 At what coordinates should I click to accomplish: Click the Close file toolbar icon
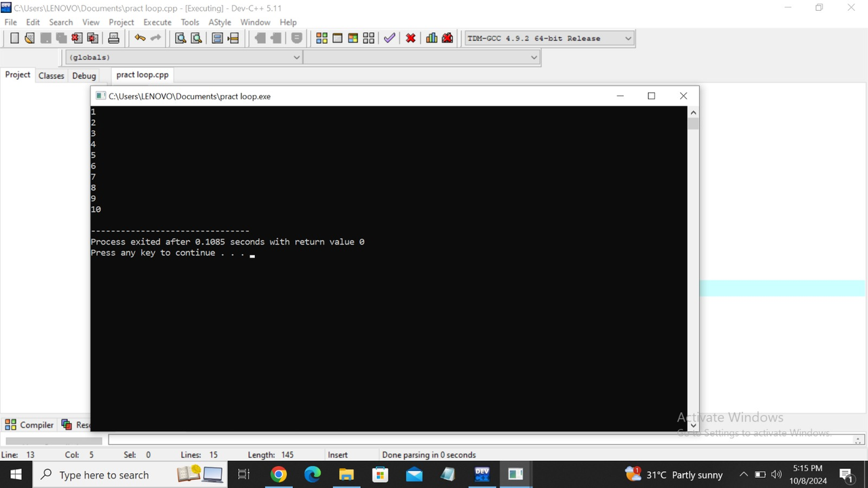77,38
